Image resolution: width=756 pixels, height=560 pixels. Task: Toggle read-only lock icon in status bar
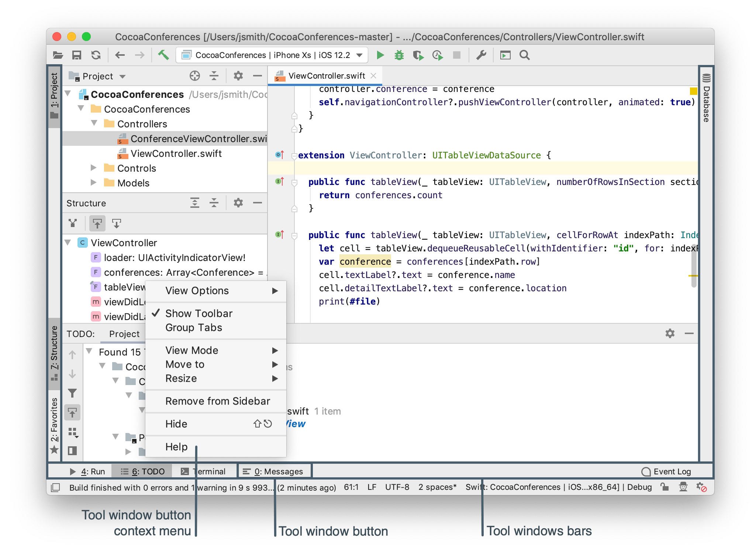coord(664,487)
